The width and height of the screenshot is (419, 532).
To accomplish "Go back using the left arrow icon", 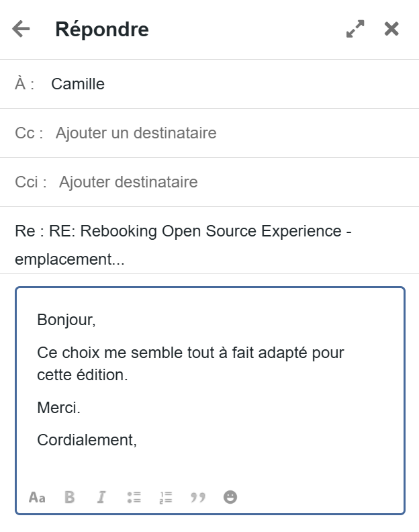I will 21,29.
